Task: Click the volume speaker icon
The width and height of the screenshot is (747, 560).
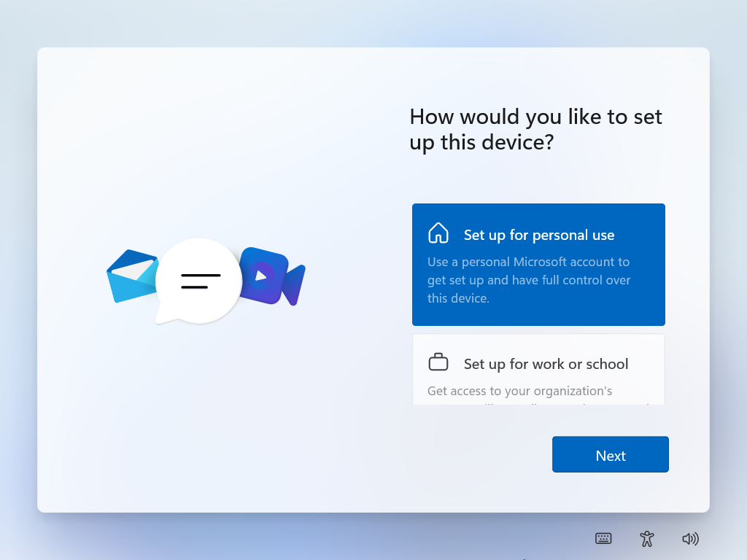Action: (x=690, y=539)
